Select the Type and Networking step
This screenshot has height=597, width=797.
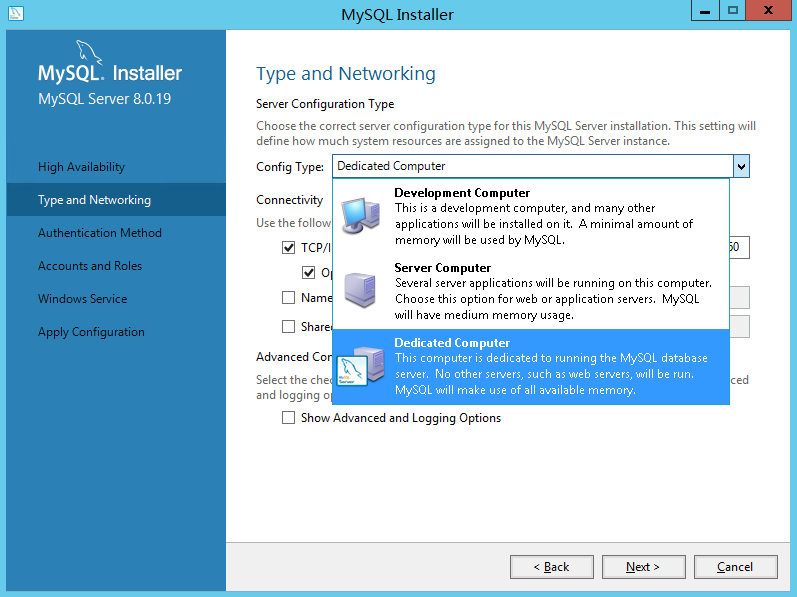point(116,200)
